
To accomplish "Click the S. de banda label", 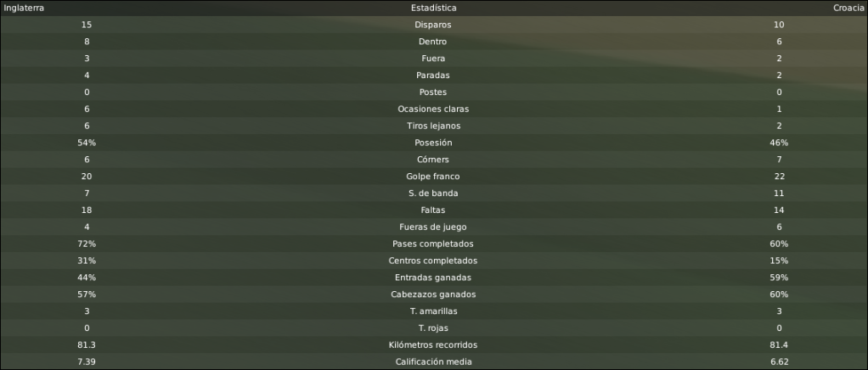I will 433,193.
